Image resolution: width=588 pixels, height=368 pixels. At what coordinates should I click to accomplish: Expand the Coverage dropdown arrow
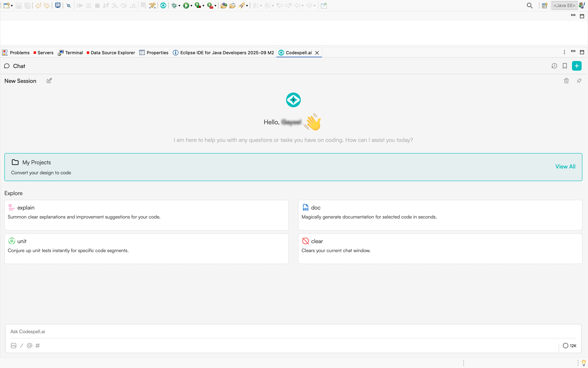pos(203,6)
